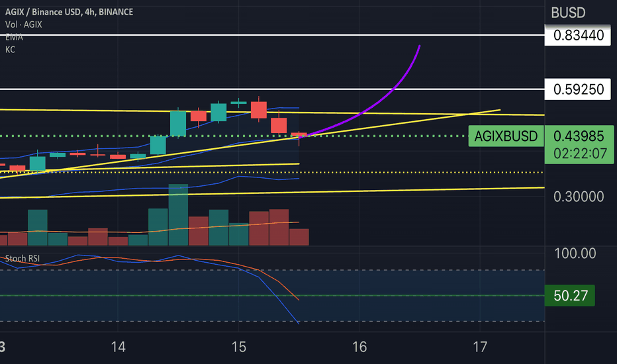
Task: Select the 0.59250 price level label
Action: click(578, 89)
